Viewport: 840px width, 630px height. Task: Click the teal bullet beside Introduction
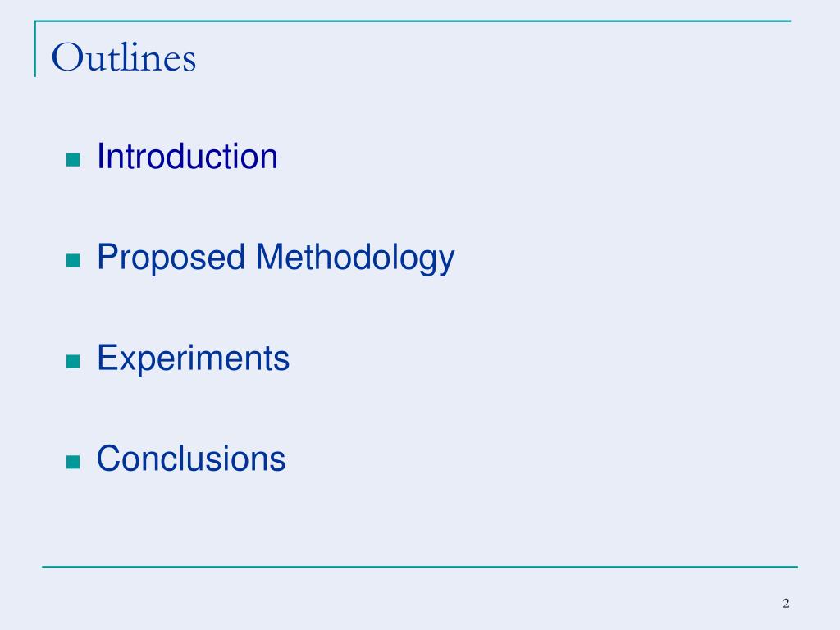(x=72, y=160)
